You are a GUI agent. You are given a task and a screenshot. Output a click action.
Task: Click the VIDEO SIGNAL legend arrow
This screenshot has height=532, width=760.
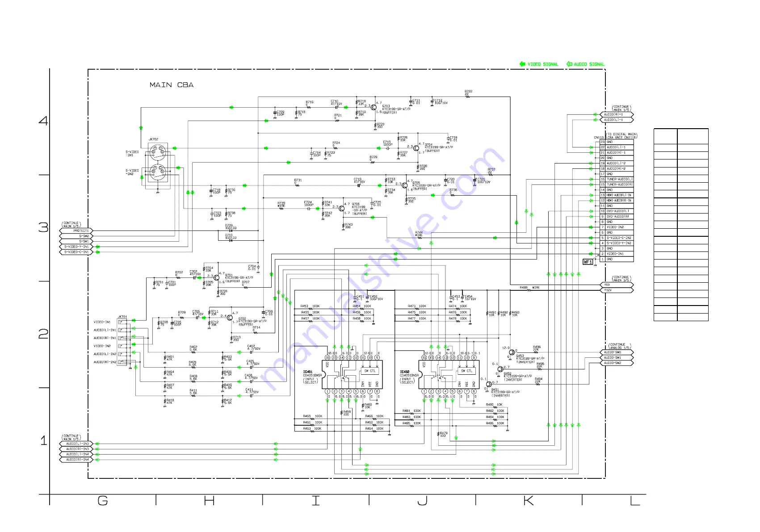(522, 64)
